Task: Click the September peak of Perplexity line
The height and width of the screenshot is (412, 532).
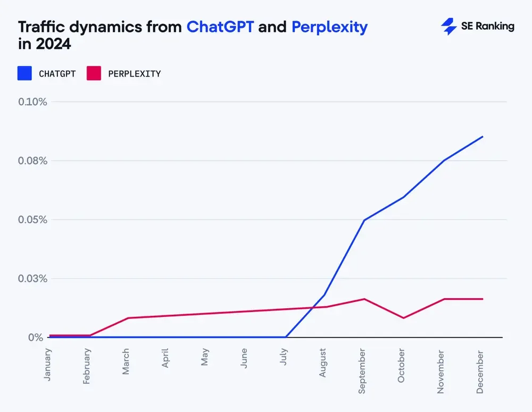Action: click(364, 299)
